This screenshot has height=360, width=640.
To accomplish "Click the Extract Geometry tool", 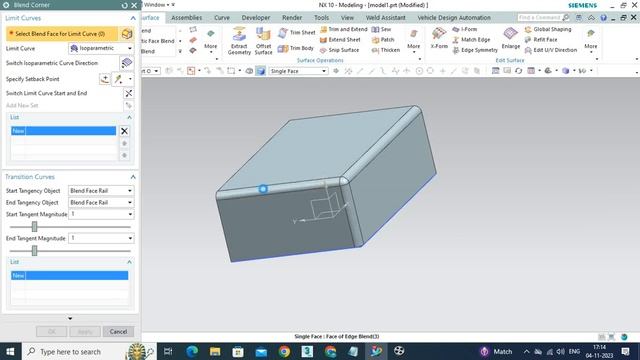I will tap(239, 41).
